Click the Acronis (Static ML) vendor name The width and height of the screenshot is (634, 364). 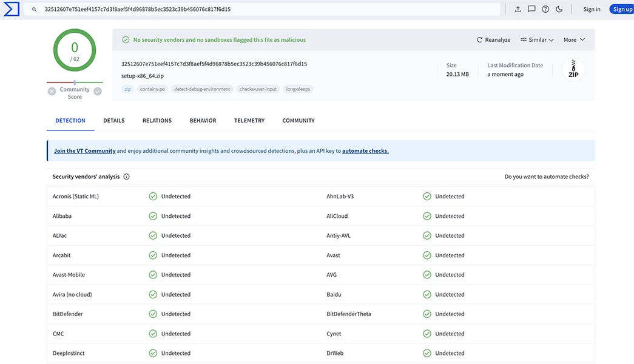(x=76, y=197)
